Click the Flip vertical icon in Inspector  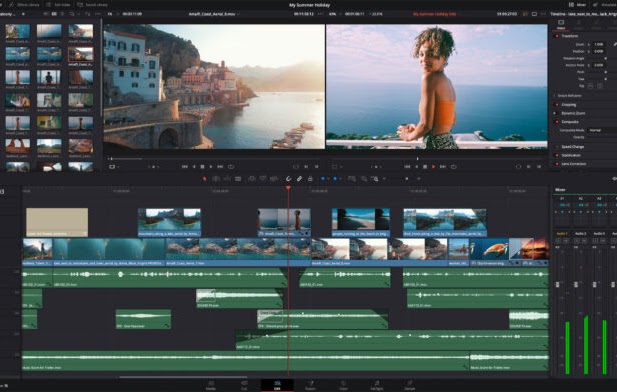[600, 86]
